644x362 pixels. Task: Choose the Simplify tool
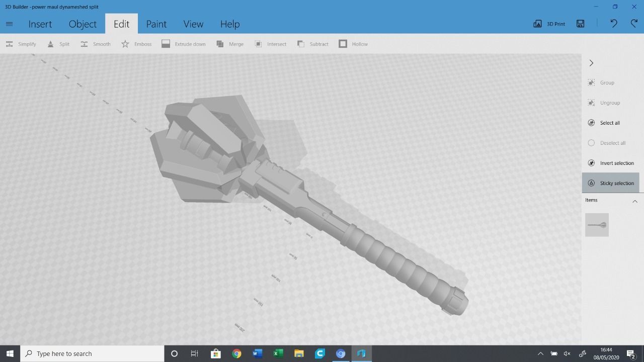click(21, 44)
